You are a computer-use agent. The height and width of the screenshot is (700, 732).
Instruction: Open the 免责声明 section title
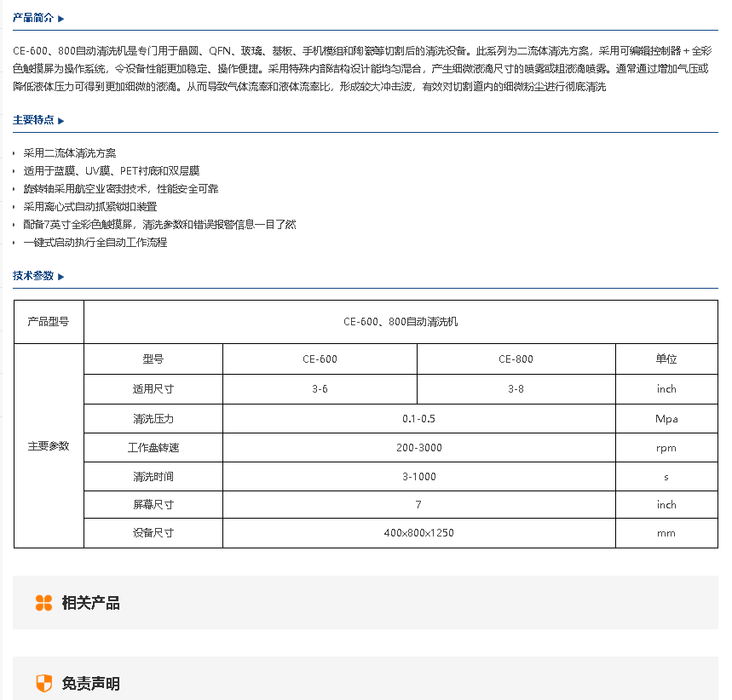(x=90, y=683)
